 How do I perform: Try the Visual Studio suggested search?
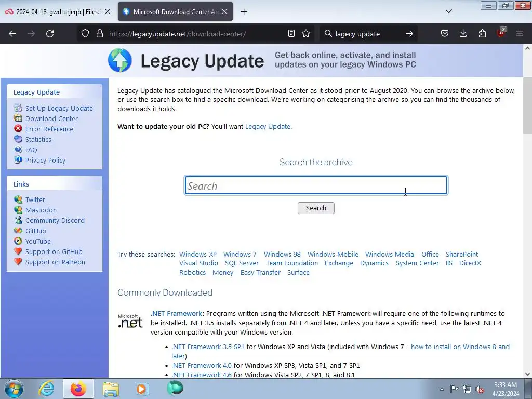(198, 263)
